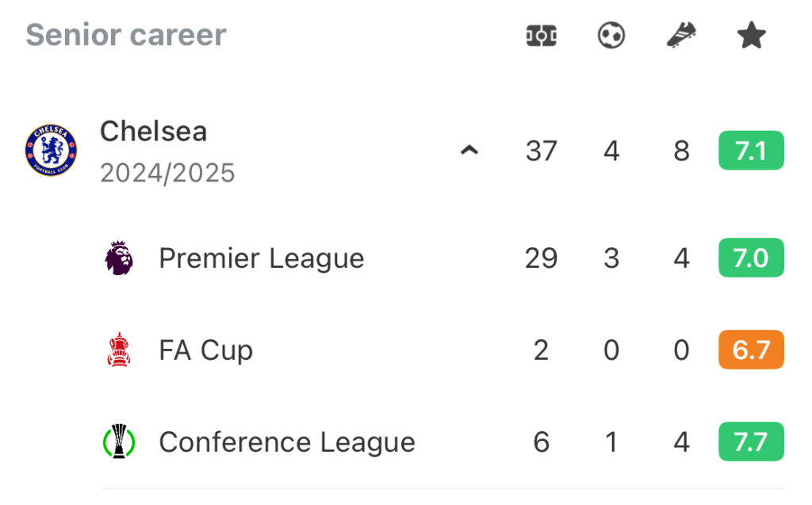The image size is (812, 505).
Task: Click the Senior career heading
Action: 126,35
